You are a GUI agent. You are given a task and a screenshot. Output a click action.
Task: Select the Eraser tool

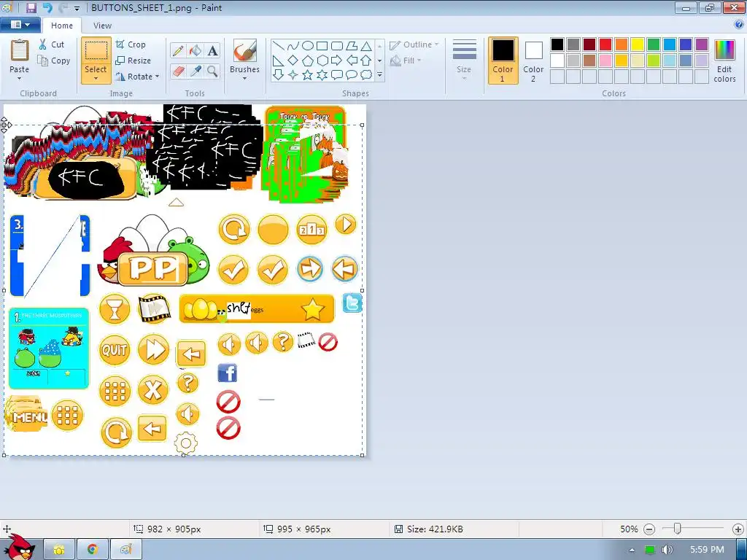(x=178, y=71)
